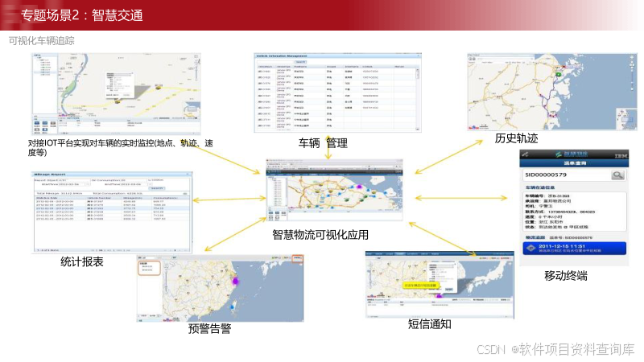This screenshot has width=644, height=362.
Task: Click the green start marker on 历史轨迹 map
Action: click(559, 74)
